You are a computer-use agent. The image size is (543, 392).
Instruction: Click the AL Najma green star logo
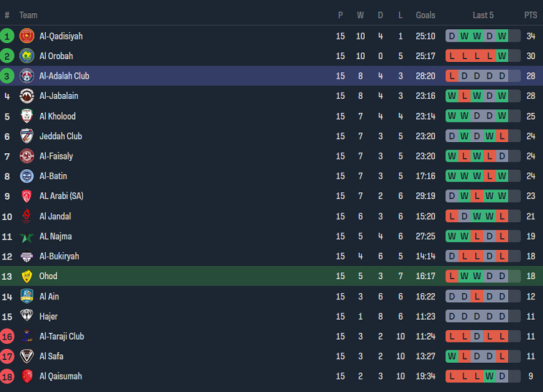(26, 237)
